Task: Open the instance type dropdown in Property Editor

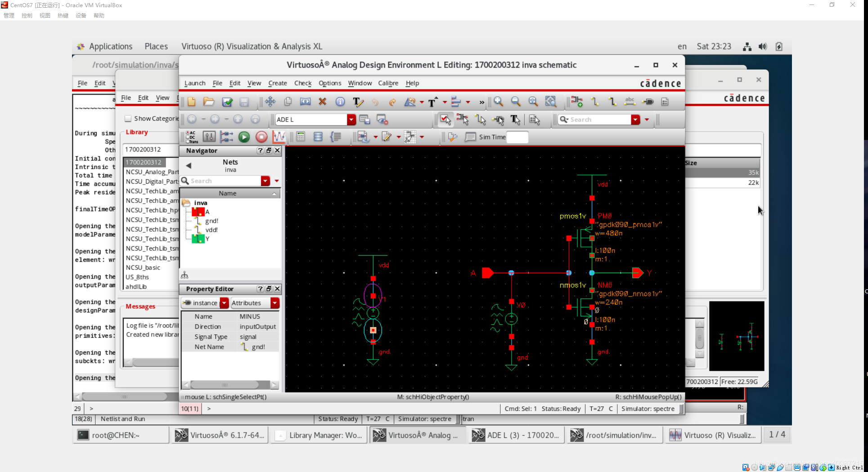Action: (x=224, y=303)
